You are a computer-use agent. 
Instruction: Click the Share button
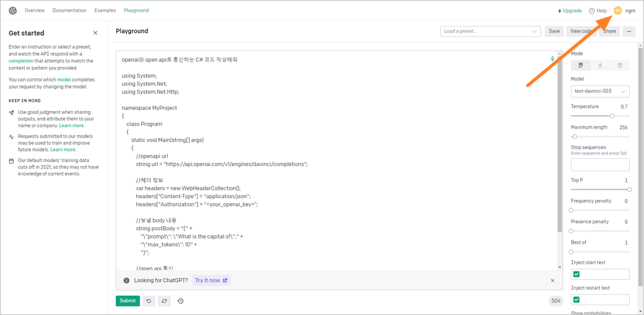609,32
